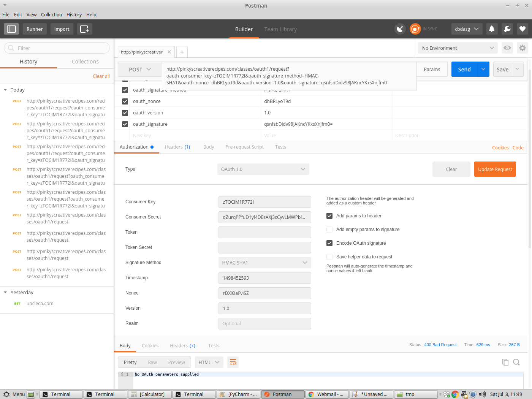Image resolution: width=532 pixels, height=399 pixels.
Task: Toggle the sidebar layout icon
Action: (x=11, y=28)
